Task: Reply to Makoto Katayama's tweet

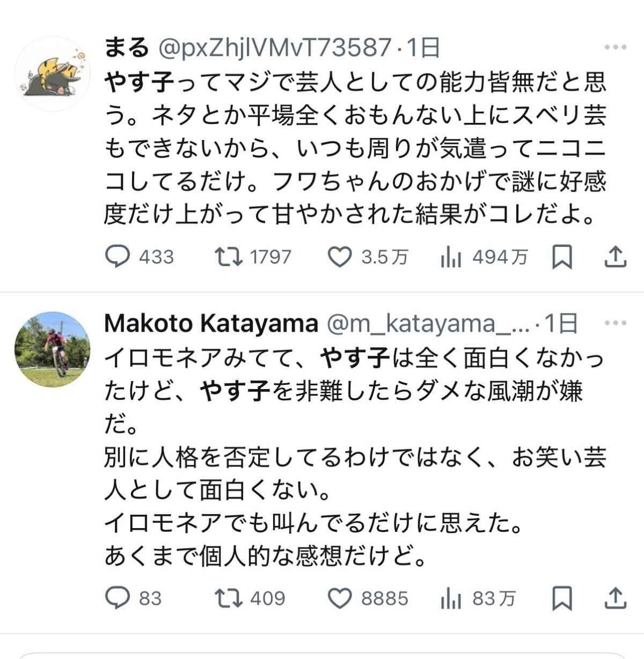Action: [x=117, y=598]
